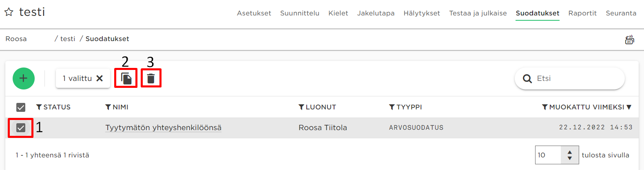
Task: Go to 'testi' in the breadcrumb
Action: pos(68,39)
